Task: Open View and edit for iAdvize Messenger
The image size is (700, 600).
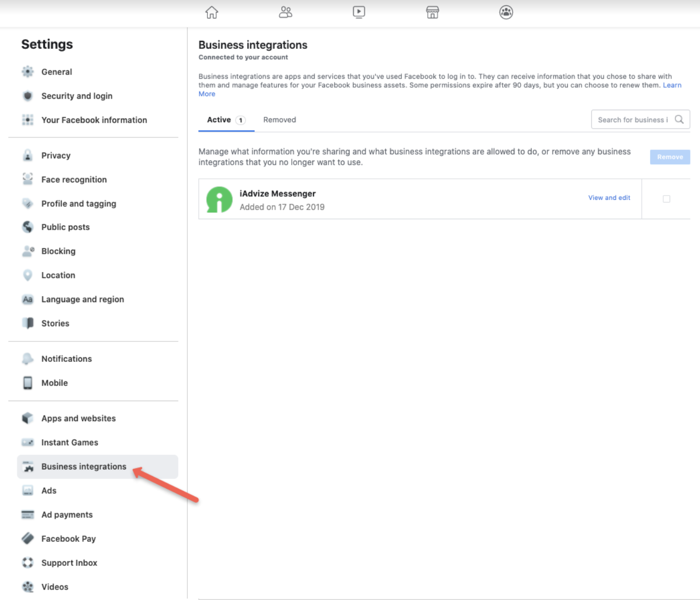Action: (x=609, y=198)
